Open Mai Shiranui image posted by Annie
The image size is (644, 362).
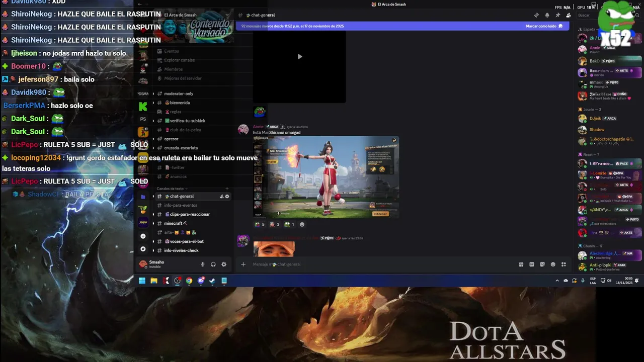pos(326,176)
